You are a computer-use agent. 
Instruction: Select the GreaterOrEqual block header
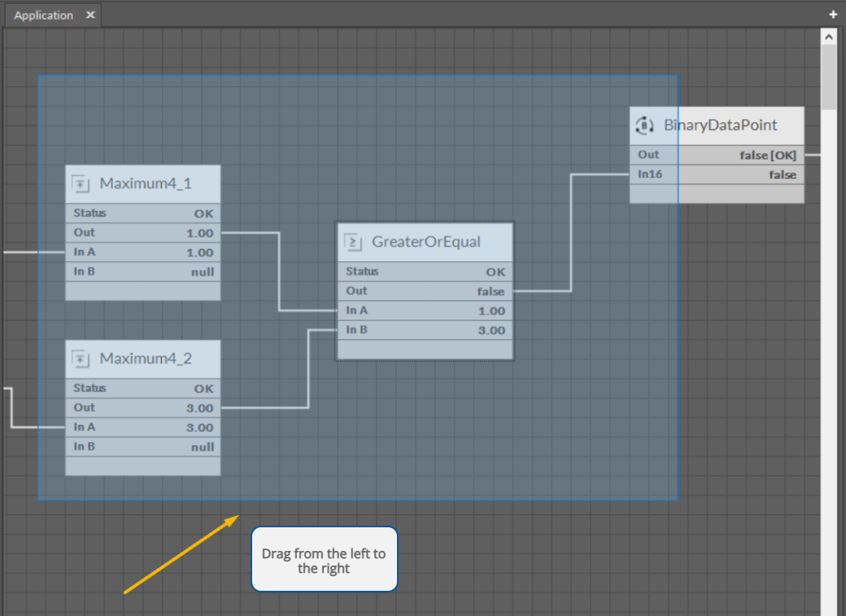point(425,242)
